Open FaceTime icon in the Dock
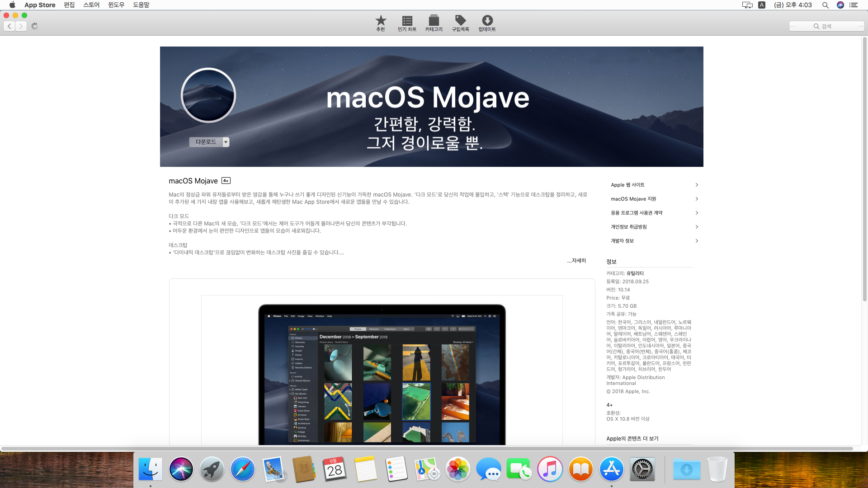This screenshot has width=868, height=488. pyautogui.click(x=519, y=469)
